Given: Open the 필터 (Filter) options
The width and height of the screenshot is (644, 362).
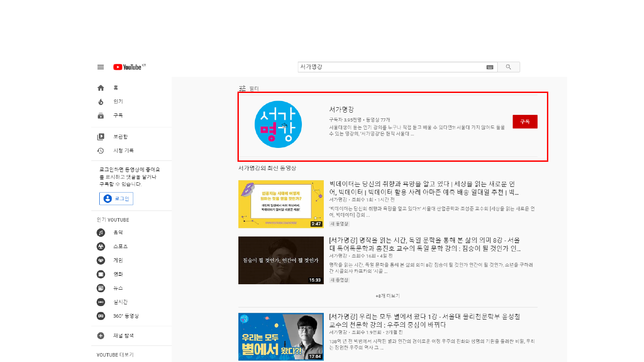Looking at the screenshot, I should click(x=249, y=89).
